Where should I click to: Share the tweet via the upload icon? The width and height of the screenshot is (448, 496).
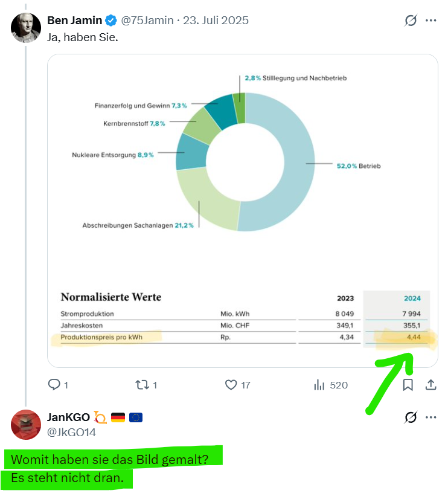point(430,385)
